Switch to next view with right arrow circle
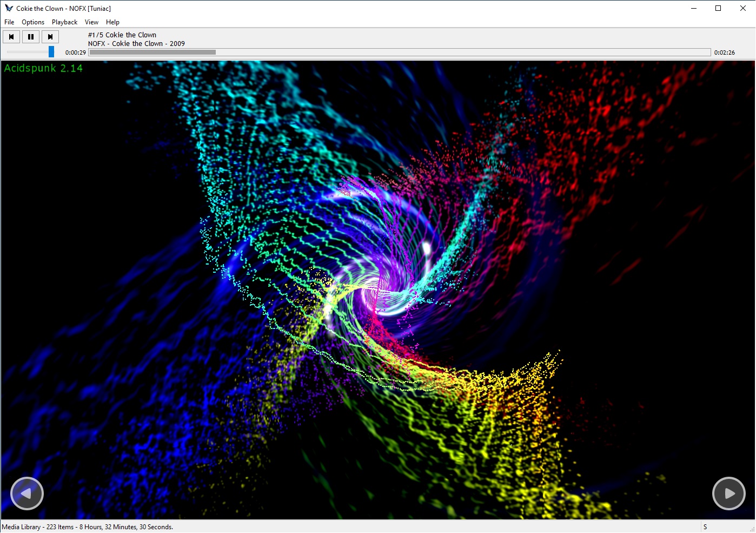756x533 pixels. pyautogui.click(x=728, y=493)
